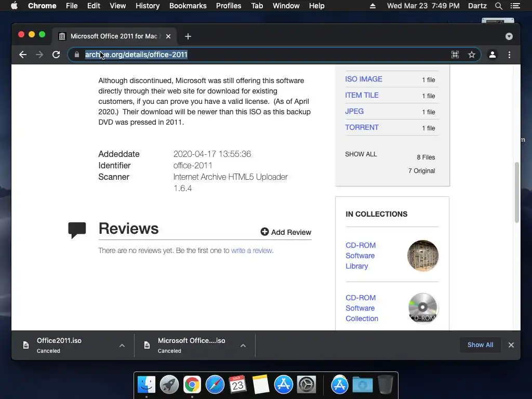Expand options for Microsoft Office....iso download
The height and width of the screenshot is (399, 532).
[243, 345]
